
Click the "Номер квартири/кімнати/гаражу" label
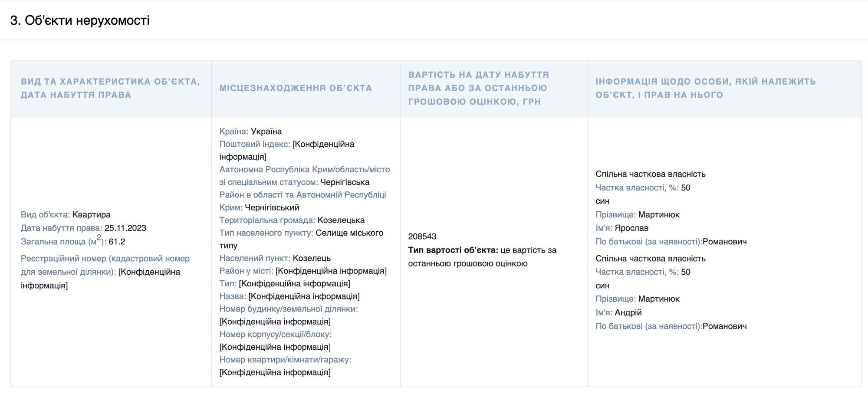[285, 359]
